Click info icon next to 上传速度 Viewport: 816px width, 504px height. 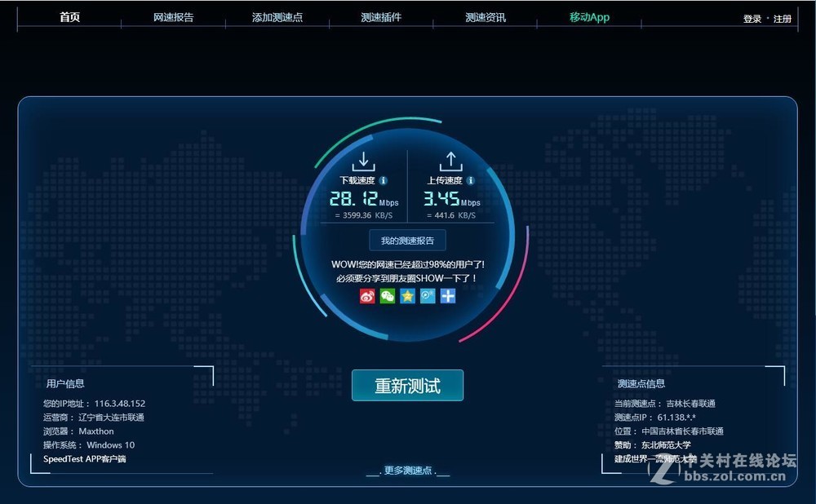[471, 180]
